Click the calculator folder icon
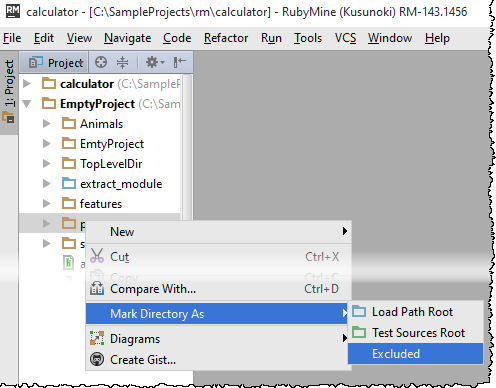496x388 pixels. coord(49,83)
